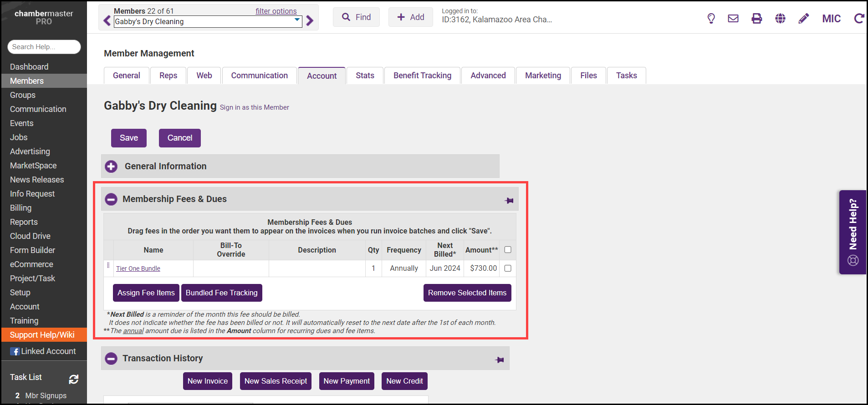The width and height of the screenshot is (868, 405).
Task: Click the printer icon
Action: point(756,18)
